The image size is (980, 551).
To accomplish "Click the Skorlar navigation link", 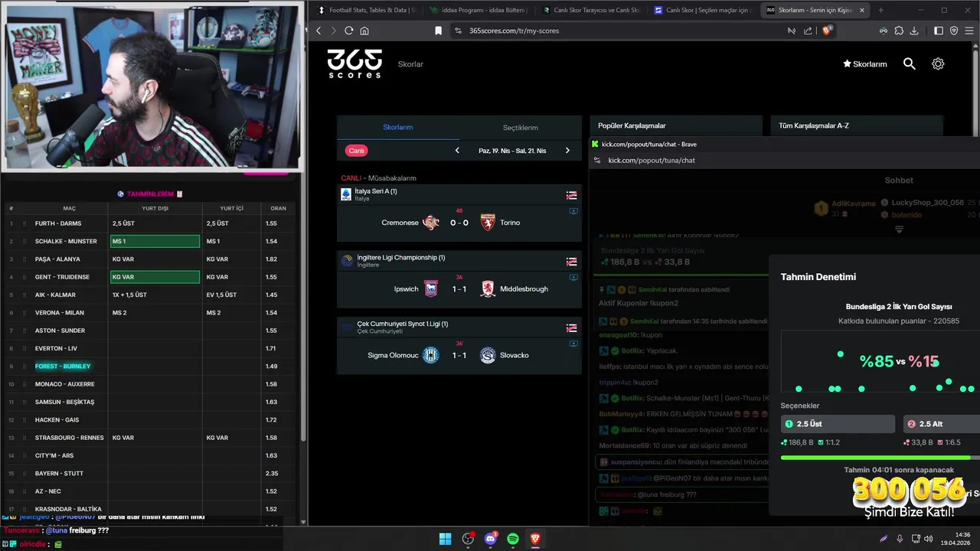I will point(410,64).
